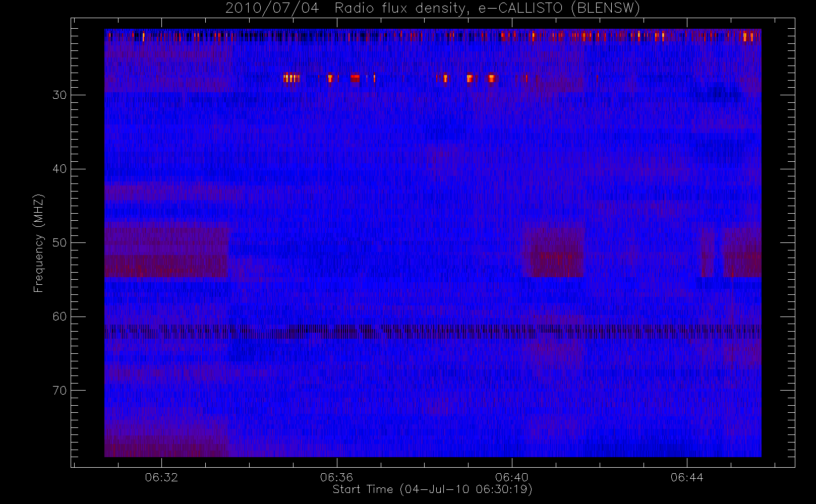Click the 'Start Time (04-Jul-10 06:30:19)' label

[433, 489]
